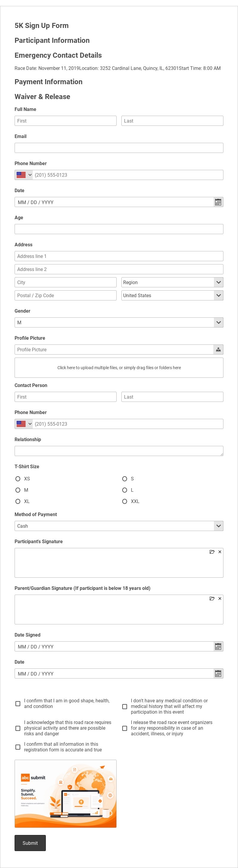This screenshot has height=868, width=238.
Task: Select XL T-Shirt size
Action: pos(18,502)
